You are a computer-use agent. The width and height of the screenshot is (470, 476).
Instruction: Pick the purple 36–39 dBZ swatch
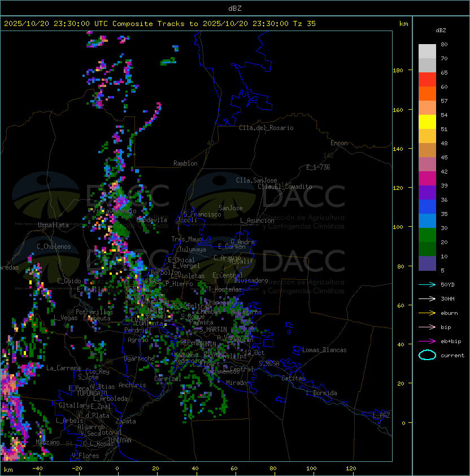click(427, 192)
